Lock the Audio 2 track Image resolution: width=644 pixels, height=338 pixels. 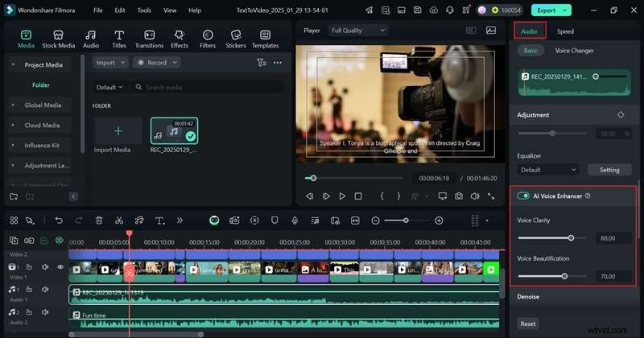29,312
